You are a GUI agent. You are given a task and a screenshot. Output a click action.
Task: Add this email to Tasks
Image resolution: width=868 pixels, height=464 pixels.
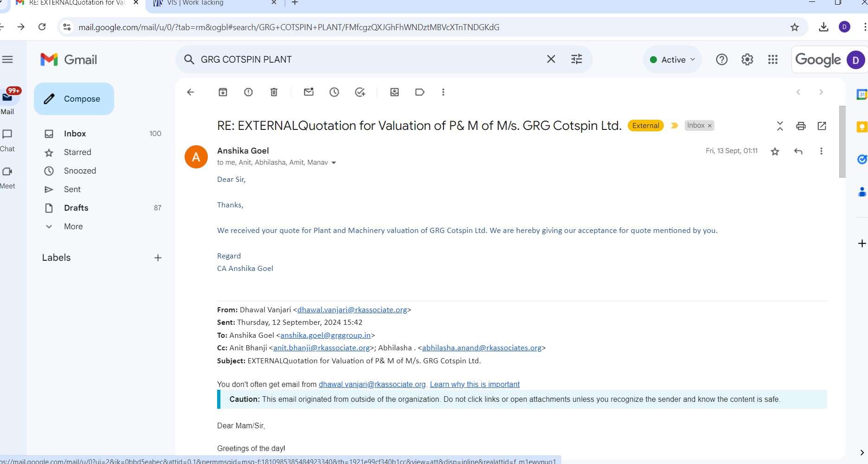[360, 92]
